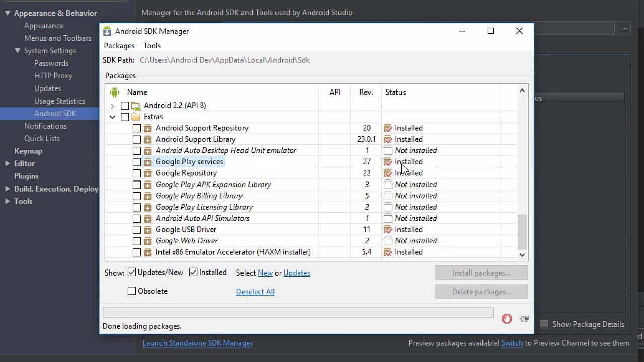The image size is (644, 362).
Task: Click the ellipsis button in Settings window
Action: coord(624,28)
